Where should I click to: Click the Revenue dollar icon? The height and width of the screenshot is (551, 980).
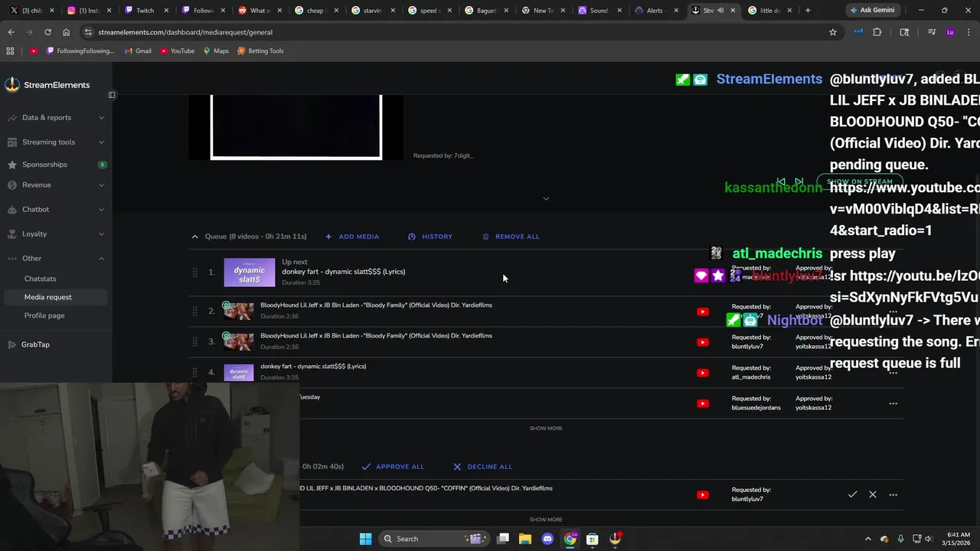12,185
